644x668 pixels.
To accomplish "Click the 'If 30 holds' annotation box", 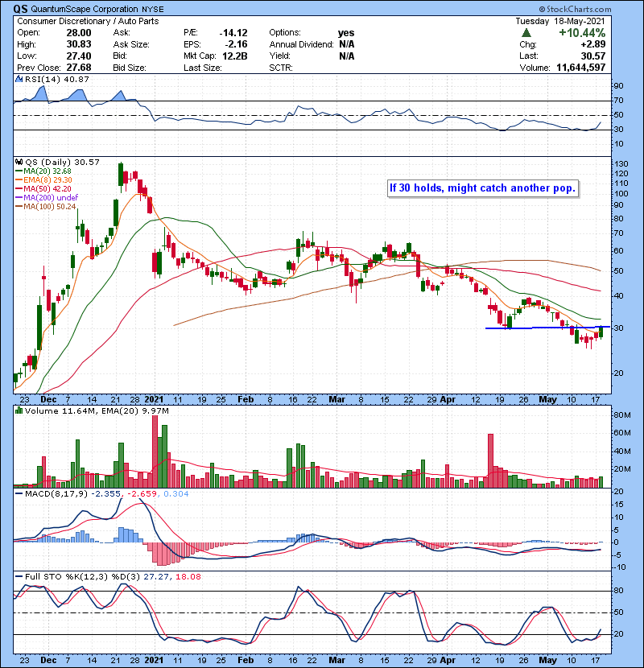I will (x=483, y=188).
